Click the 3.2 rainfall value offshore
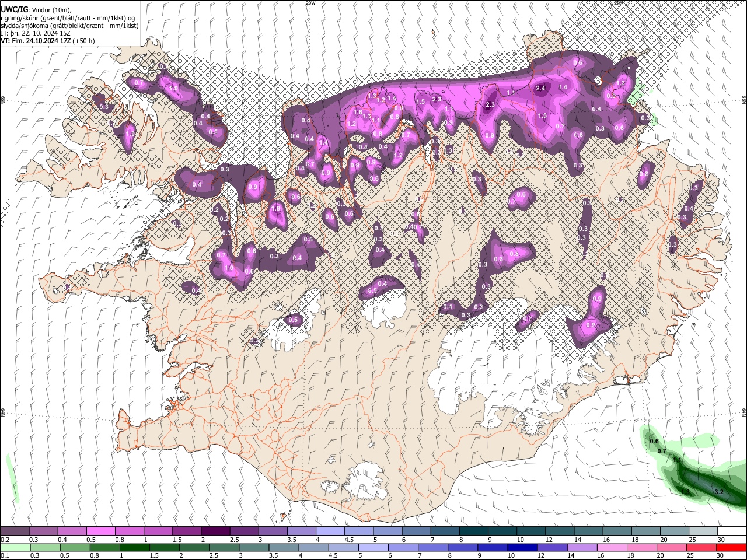747x560 pixels. coord(719,492)
